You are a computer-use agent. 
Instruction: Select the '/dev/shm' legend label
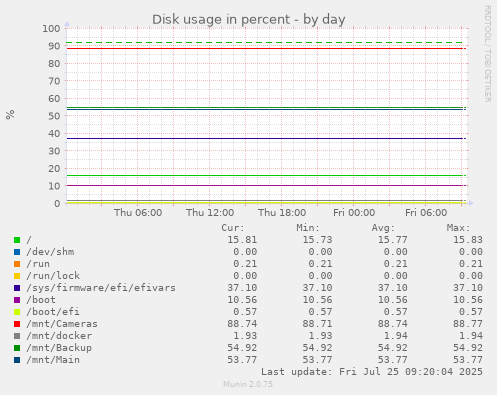50,252
